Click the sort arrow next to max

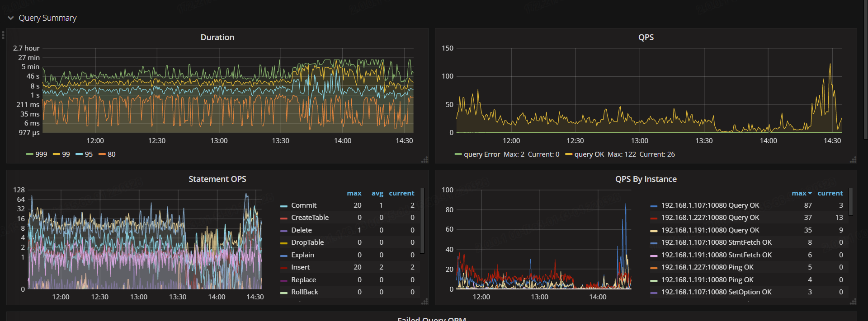[x=810, y=193]
